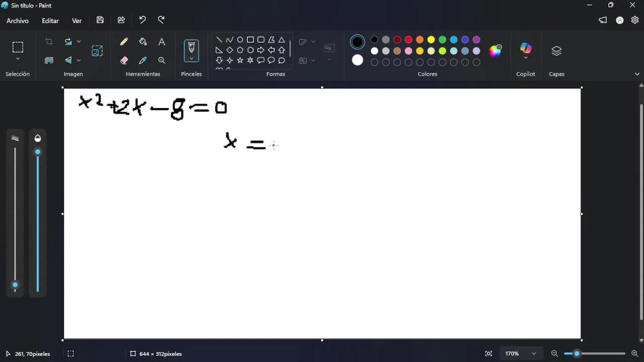
Task: Pick the yellow color swatch
Action: (431, 40)
